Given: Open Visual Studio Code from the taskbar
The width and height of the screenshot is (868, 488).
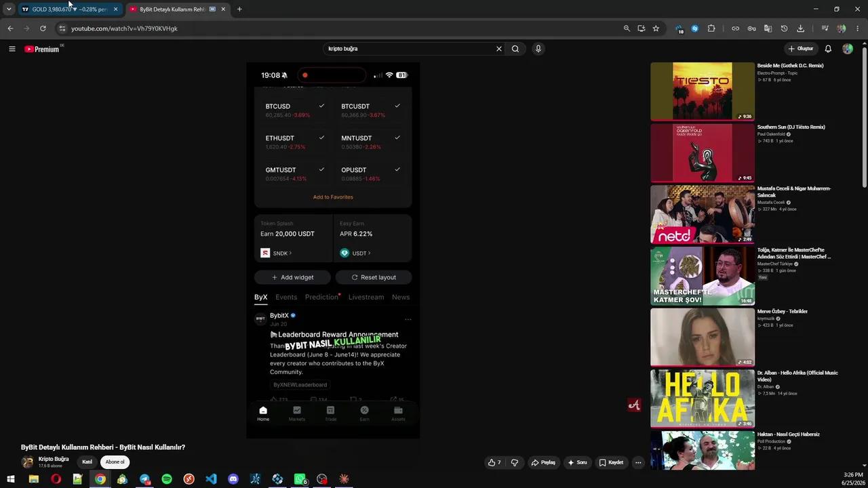Looking at the screenshot, I should pyautogui.click(x=211, y=479).
